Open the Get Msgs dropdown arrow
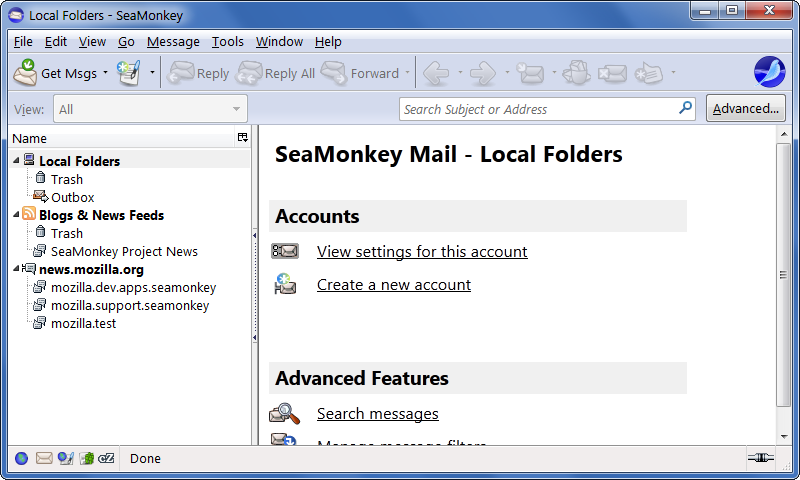This screenshot has height=480, width=800. pos(105,73)
